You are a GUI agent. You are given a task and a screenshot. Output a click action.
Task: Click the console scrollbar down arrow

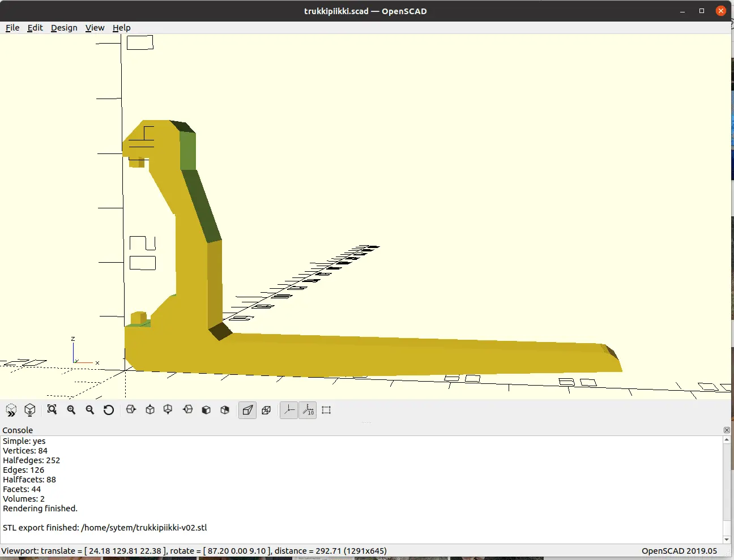(x=727, y=540)
